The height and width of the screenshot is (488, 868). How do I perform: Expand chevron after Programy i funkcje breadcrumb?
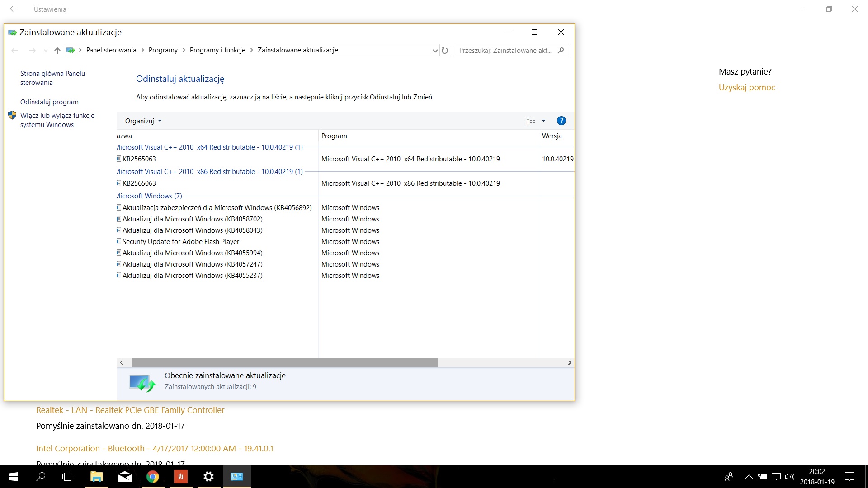252,50
